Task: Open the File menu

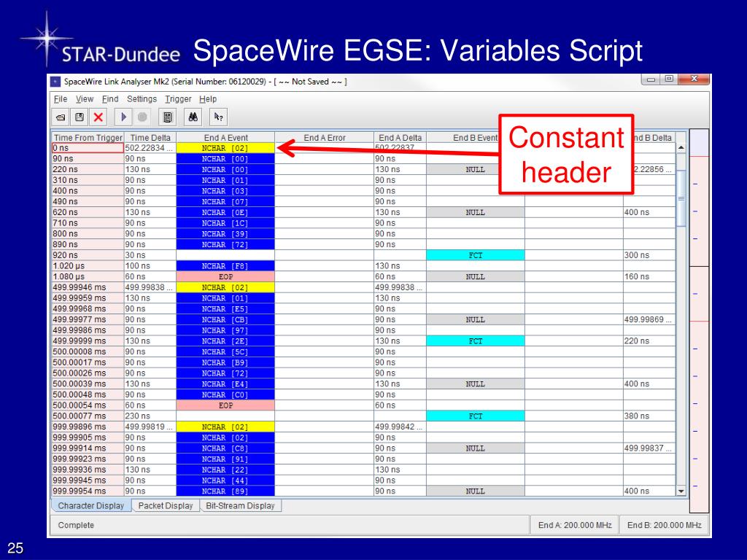Action: click(60, 99)
